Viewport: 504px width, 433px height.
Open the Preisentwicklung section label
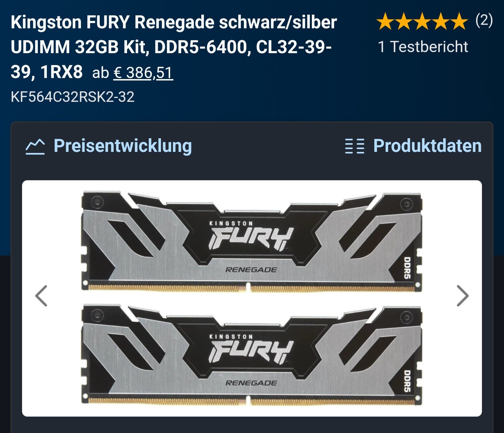(122, 146)
